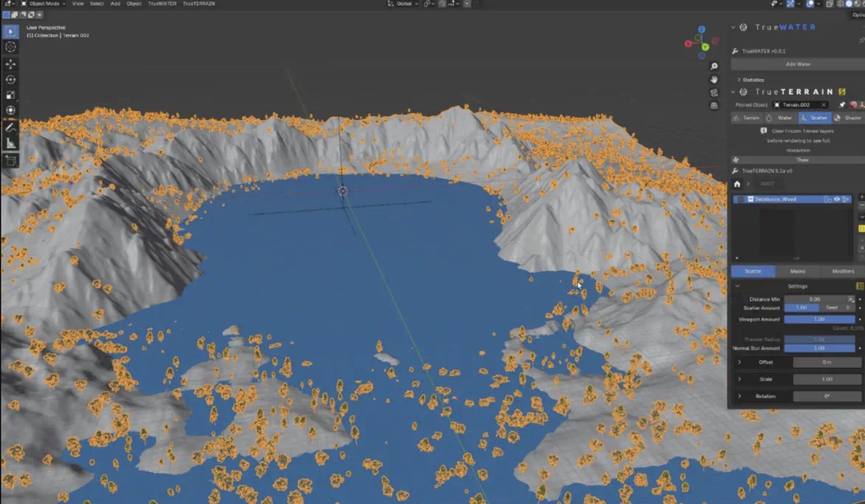Click the camera view icon in the viewport

pos(714,92)
